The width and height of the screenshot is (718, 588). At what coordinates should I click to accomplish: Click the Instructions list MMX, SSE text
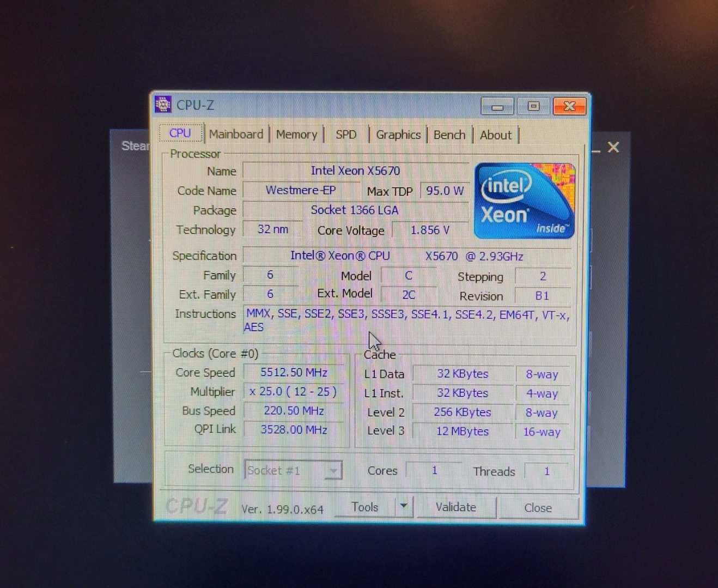click(x=407, y=320)
